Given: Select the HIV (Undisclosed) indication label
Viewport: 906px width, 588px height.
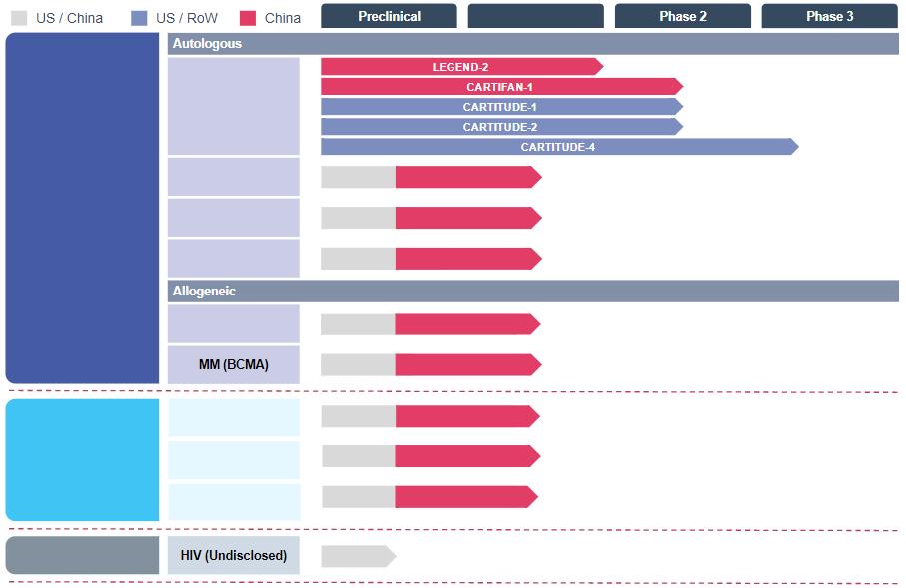Looking at the screenshot, I should [x=233, y=555].
